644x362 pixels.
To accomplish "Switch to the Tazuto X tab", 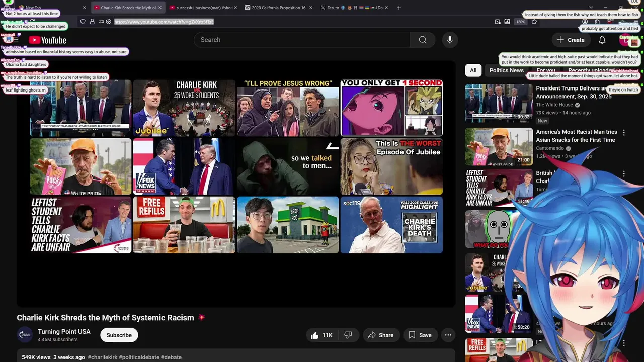I will tap(354, 8).
